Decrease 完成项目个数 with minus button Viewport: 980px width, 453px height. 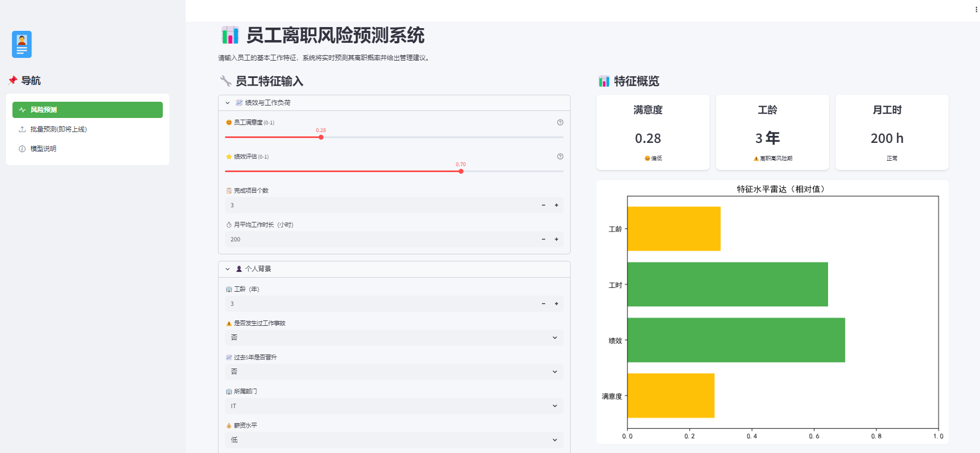click(x=544, y=205)
